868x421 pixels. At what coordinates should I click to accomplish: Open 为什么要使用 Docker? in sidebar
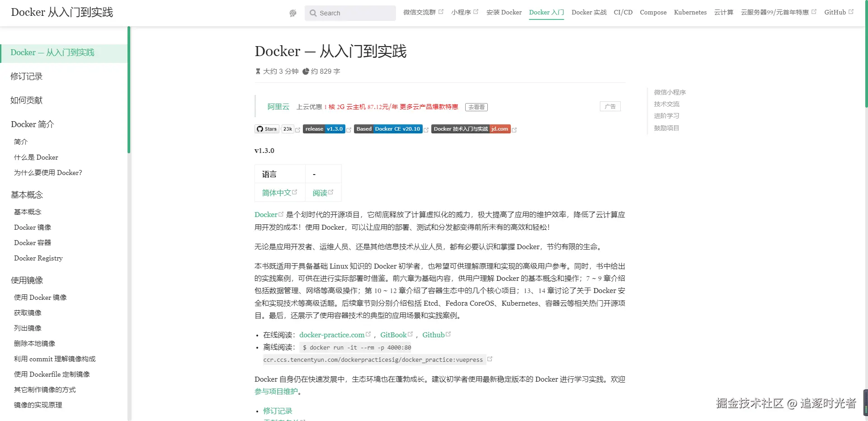(48, 173)
